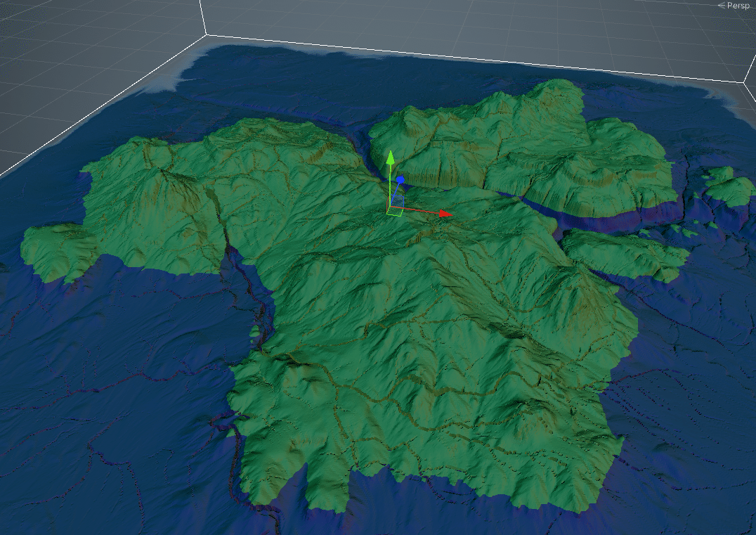Viewport: 756px width, 535px height.
Task: Click the blue Z-axis move handle
Action: 400,180
